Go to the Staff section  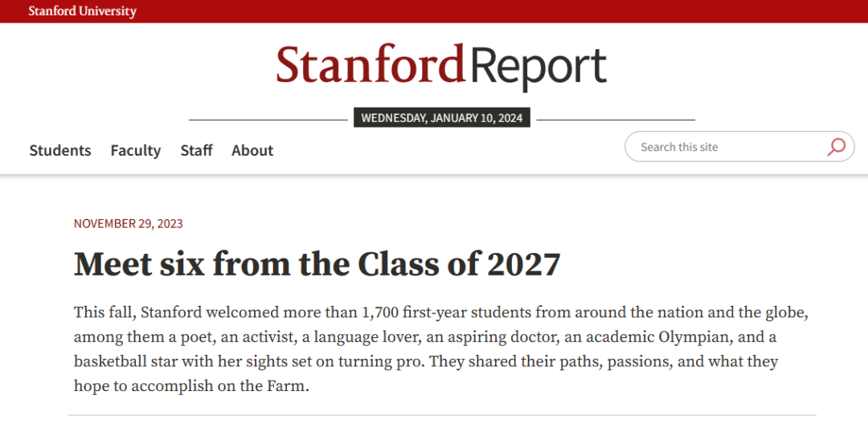pos(197,150)
